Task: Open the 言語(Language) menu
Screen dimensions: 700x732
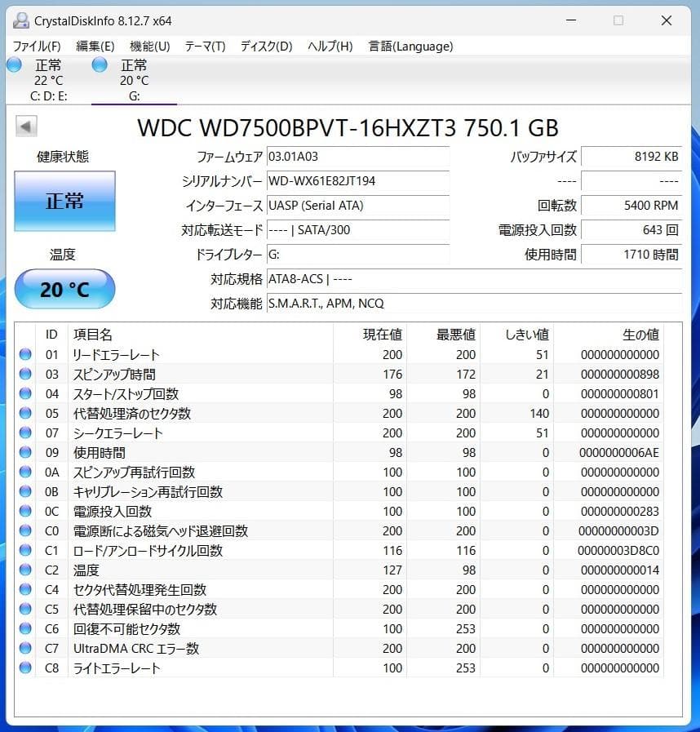Action: (x=410, y=47)
